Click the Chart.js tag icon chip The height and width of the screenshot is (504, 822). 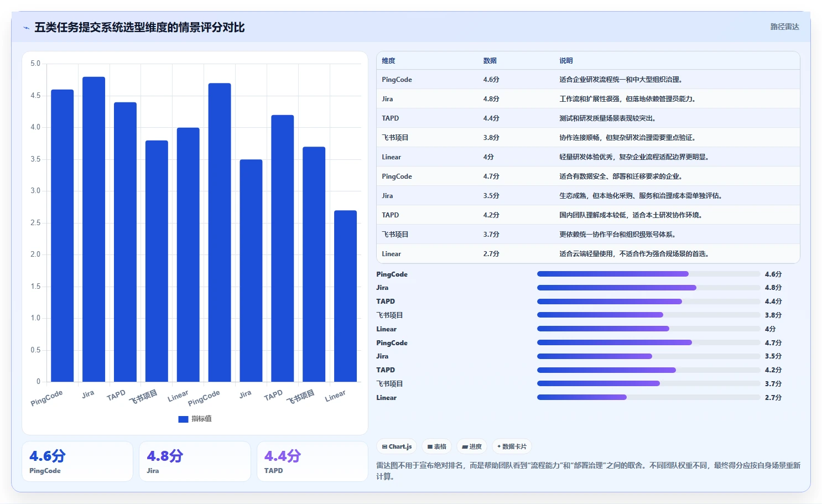pyautogui.click(x=397, y=446)
